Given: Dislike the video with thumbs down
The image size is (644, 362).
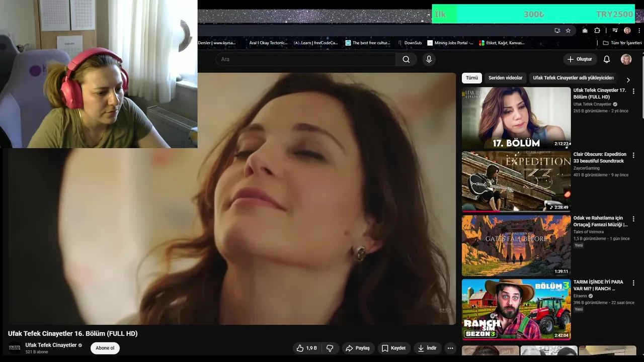Looking at the screenshot, I should 330,348.
